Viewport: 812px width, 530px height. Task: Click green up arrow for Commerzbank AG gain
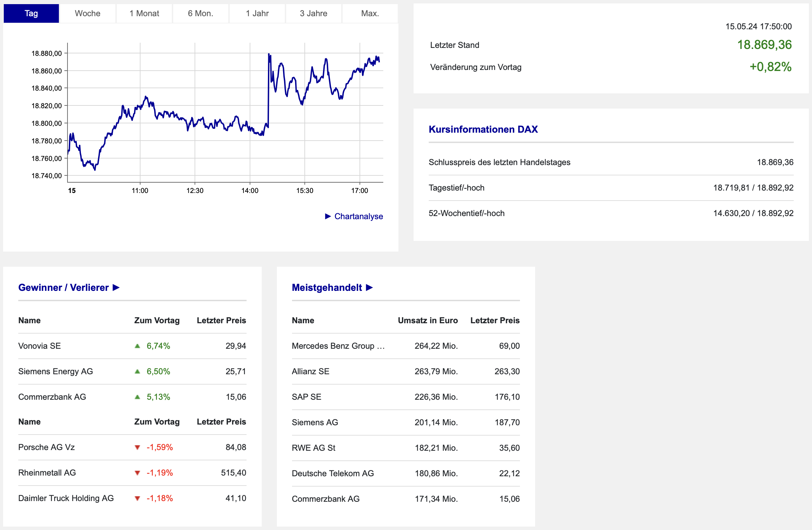click(137, 397)
